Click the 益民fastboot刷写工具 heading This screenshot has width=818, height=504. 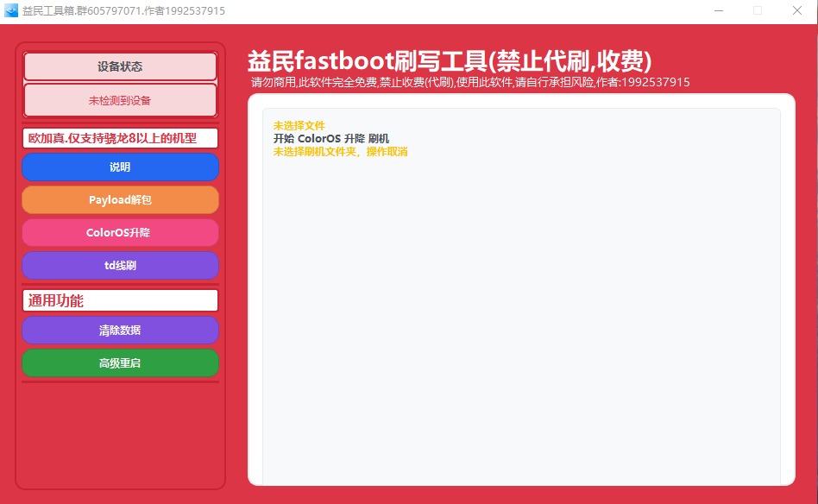(x=450, y=61)
